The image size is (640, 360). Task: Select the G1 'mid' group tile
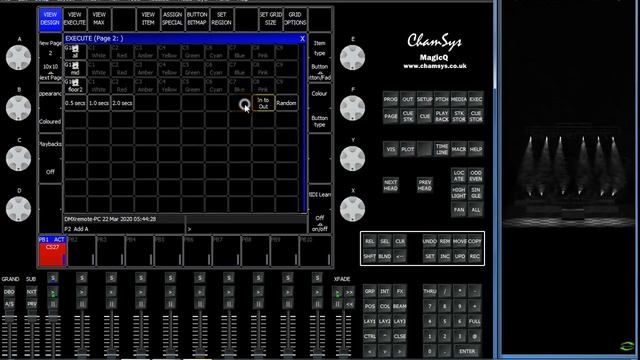coord(75,69)
